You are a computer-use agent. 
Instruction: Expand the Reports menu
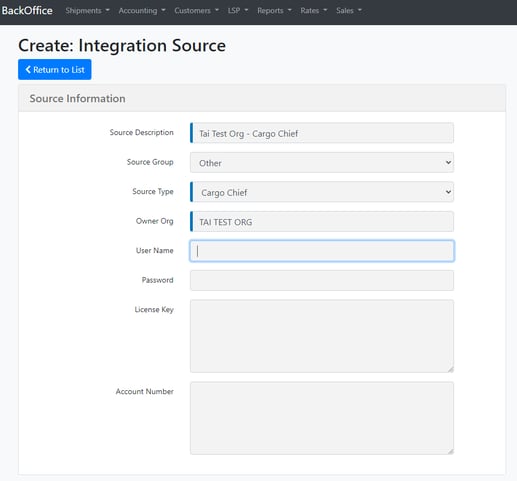click(x=274, y=11)
